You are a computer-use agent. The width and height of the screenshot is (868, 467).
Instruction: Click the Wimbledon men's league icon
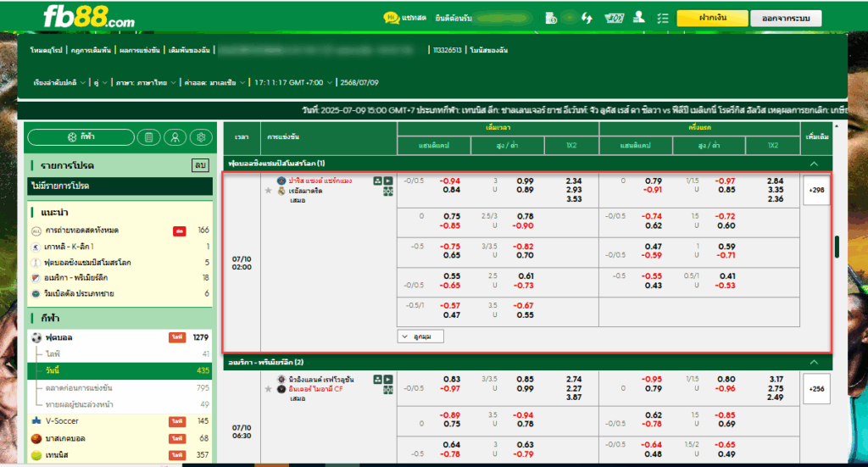tap(36, 293)
